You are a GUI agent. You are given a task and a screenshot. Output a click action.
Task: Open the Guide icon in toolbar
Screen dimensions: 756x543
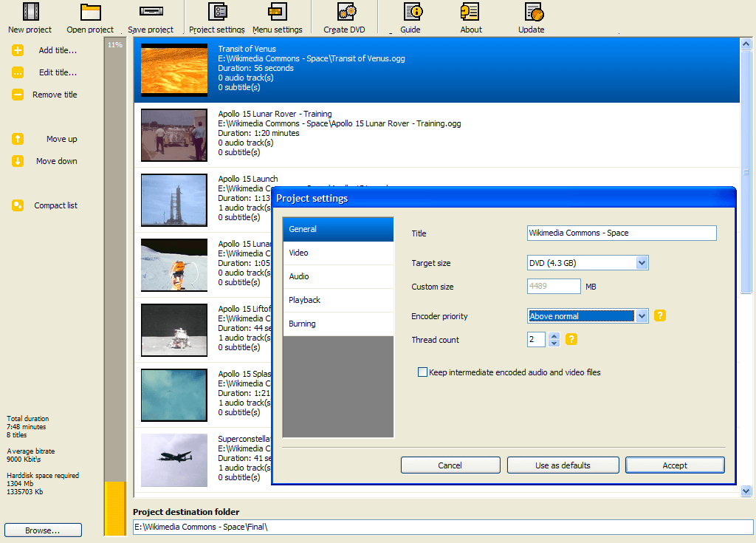click(413, 12)
